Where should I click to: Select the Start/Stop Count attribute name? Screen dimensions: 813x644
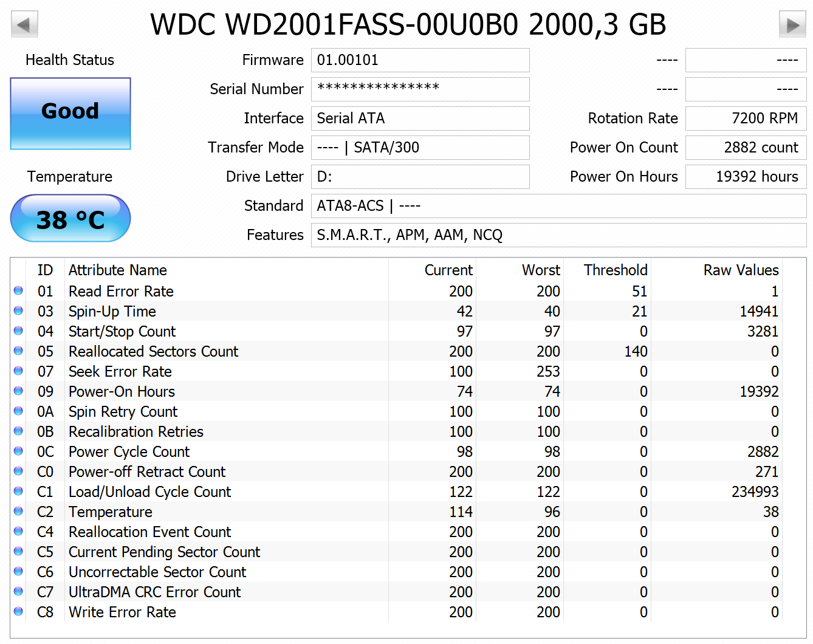coord(122,332)
